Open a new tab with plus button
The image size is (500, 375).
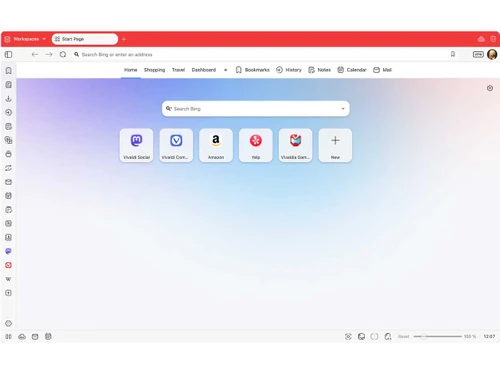(x=124, y=39)
